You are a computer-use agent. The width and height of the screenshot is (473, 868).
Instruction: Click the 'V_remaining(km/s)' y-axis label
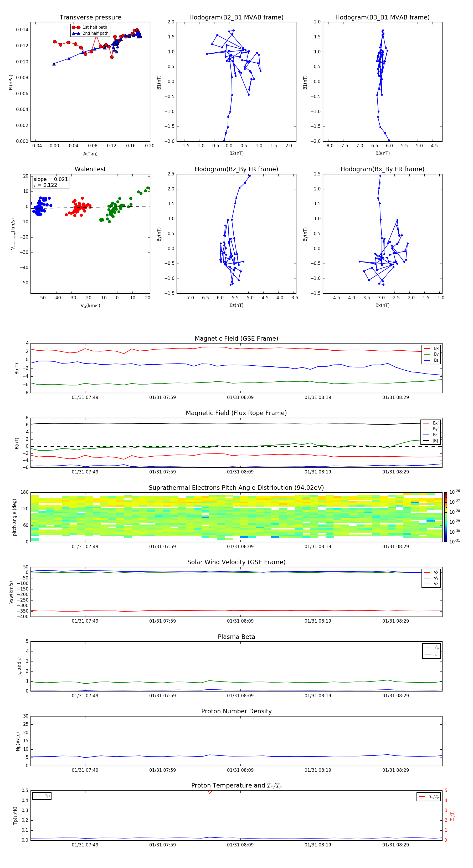pyautogui.click(x=13, y=234)
